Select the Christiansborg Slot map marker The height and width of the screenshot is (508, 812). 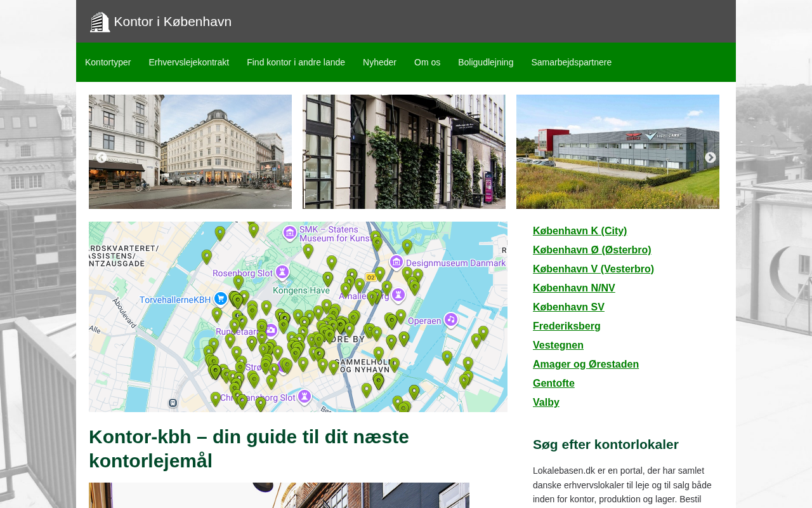[x=304, y=396]
